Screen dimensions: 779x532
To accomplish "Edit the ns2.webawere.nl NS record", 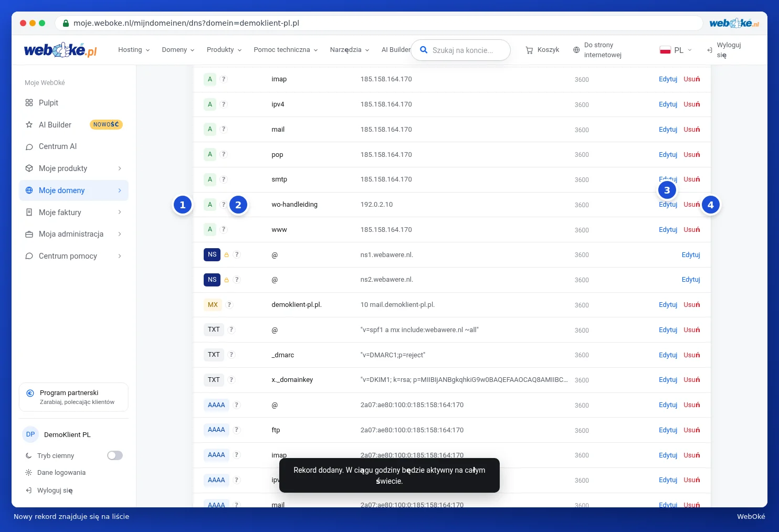I will (691, 280).
